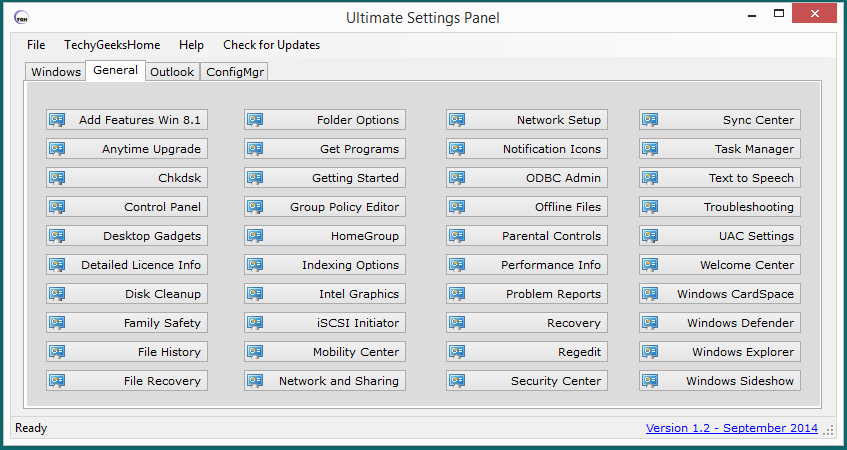Open Problem Reports
This screenshot has width=847, height=450.
[527, 294]
